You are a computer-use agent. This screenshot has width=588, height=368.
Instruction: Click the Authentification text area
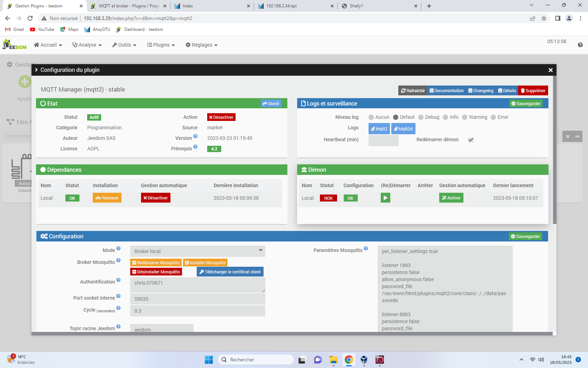[x=198, y=285]
